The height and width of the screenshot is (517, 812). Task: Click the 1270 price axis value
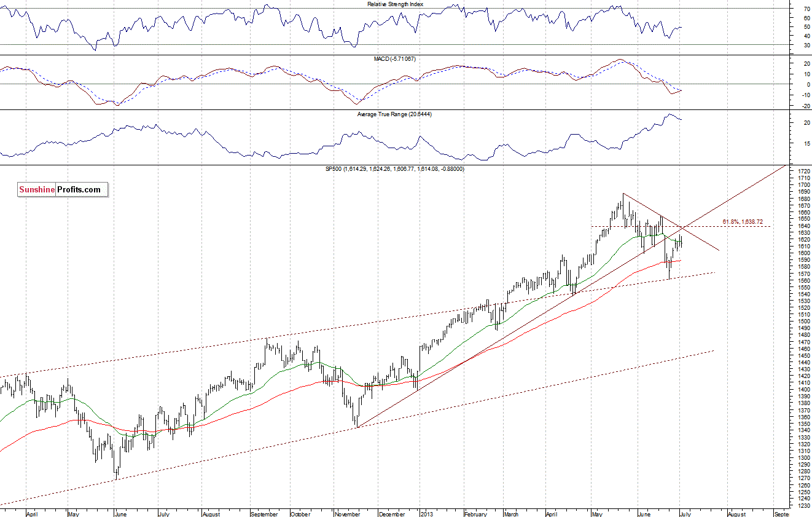[x=803, y=478]
